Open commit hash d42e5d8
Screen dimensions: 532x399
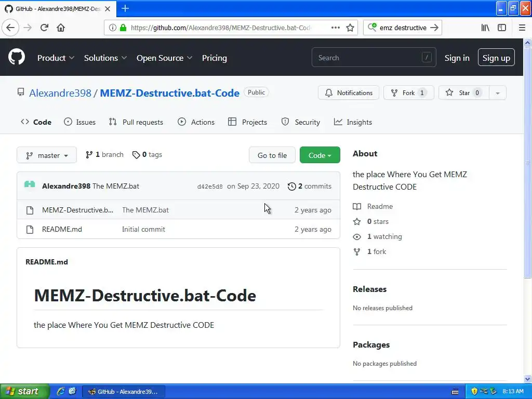point(210,187)
